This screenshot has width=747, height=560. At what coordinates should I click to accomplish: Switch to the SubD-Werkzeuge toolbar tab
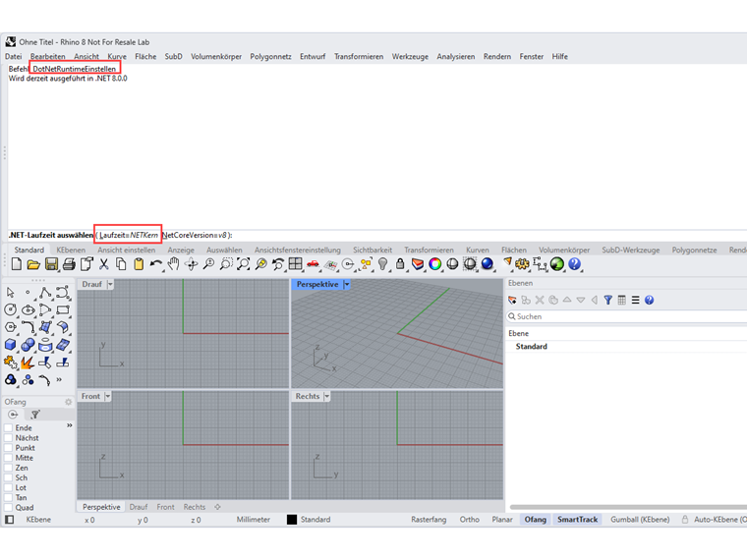[631, 250]
